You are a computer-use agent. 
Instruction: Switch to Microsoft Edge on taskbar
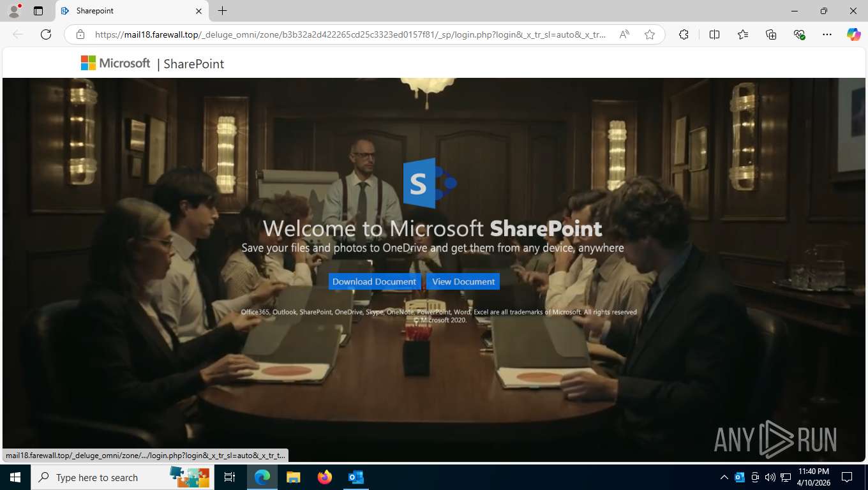(262, 477)
